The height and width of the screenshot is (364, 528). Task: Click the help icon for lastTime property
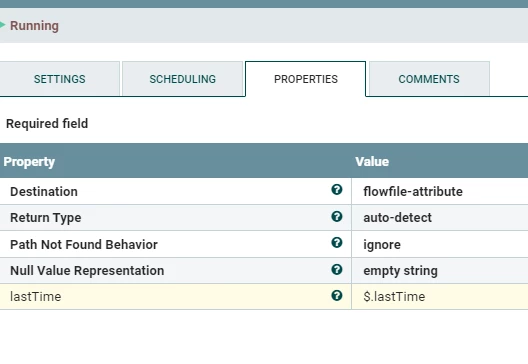(337, 296)
